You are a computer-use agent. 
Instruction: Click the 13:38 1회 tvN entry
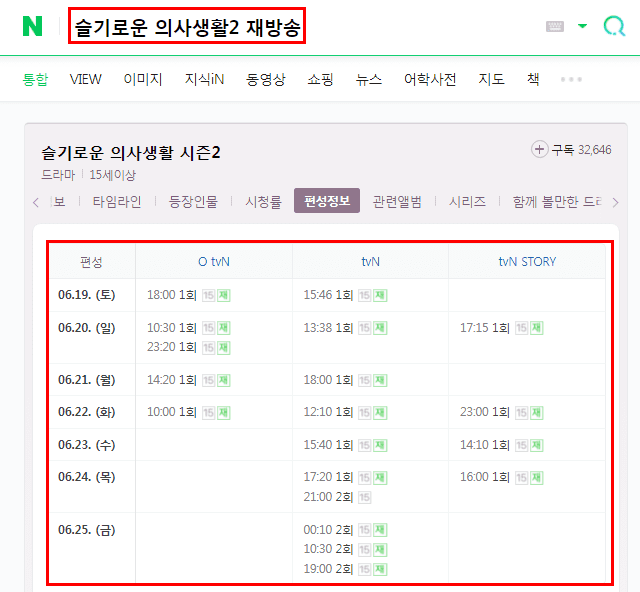328,327
